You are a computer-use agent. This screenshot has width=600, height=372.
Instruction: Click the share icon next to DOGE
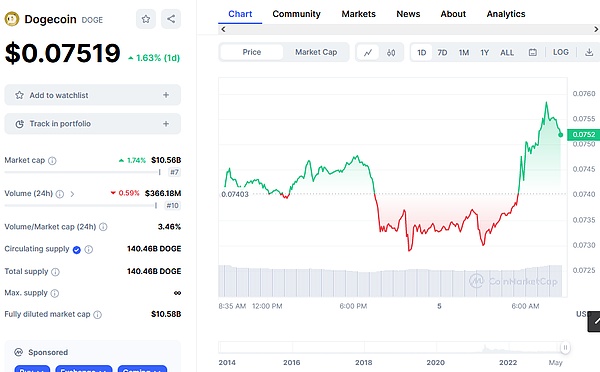171,19
